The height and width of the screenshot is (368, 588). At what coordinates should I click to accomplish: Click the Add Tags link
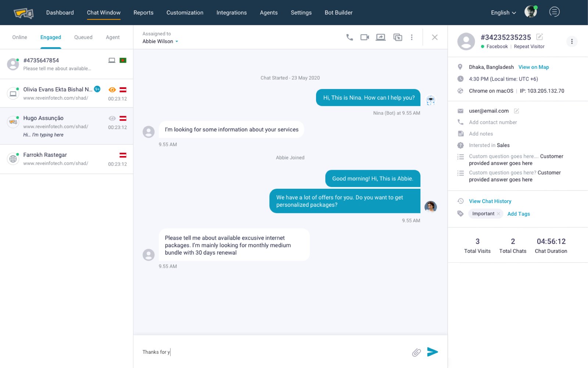tap(519, 214)
